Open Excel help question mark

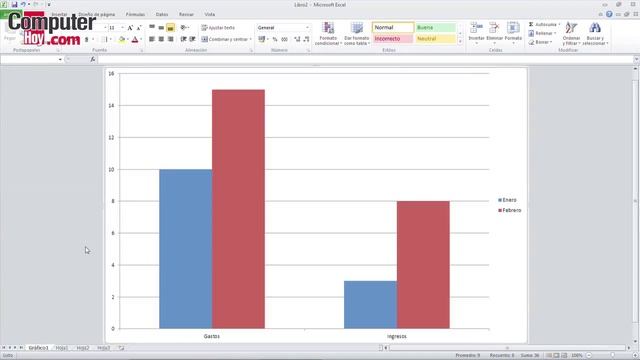click(609, 14)
